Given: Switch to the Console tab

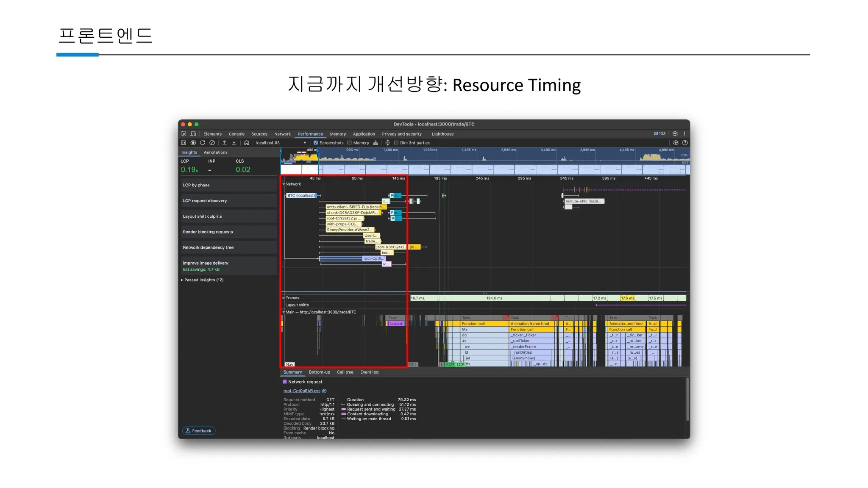Looking at the screenshot, I should [x=236, y=134].
